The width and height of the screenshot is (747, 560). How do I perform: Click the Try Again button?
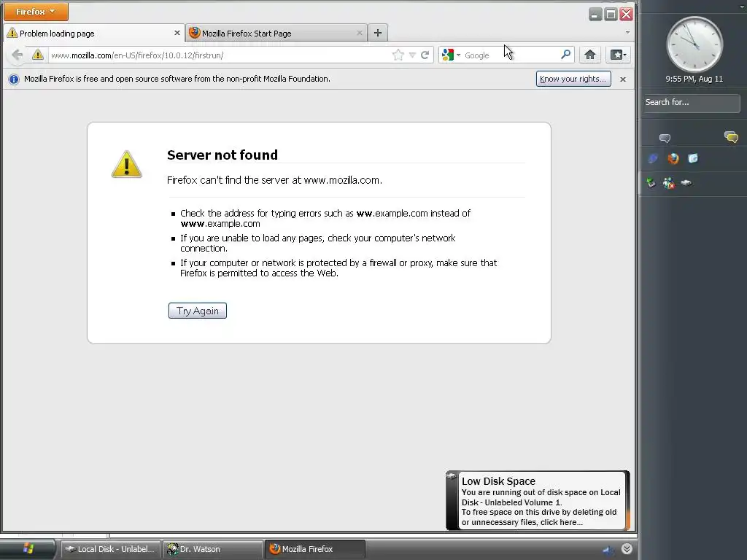click(197, 311)
